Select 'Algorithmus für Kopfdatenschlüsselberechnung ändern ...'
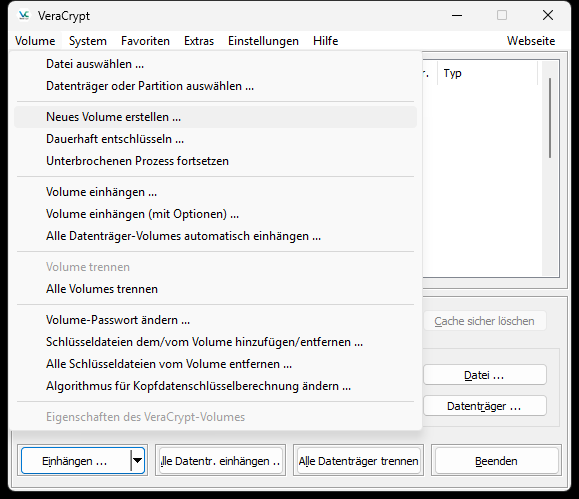 click(x=215, y=386)
